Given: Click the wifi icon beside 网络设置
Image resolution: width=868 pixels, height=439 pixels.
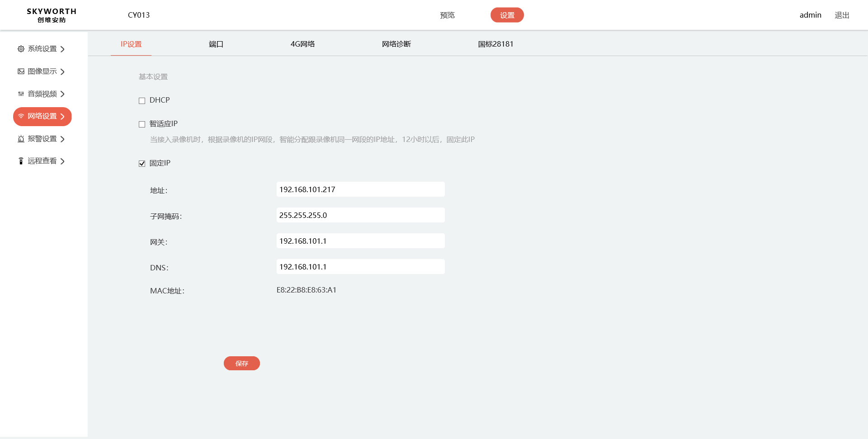Looking at the screenshot, I should click(21, 116).
